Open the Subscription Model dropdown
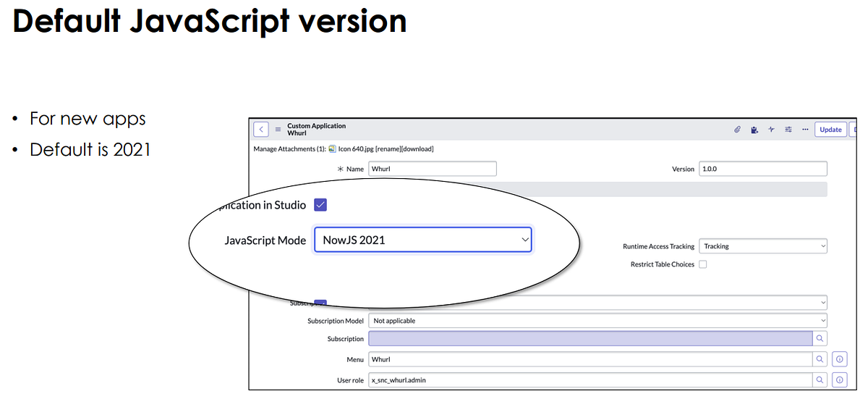Screen dimensions: 868x407 [597, 321]
